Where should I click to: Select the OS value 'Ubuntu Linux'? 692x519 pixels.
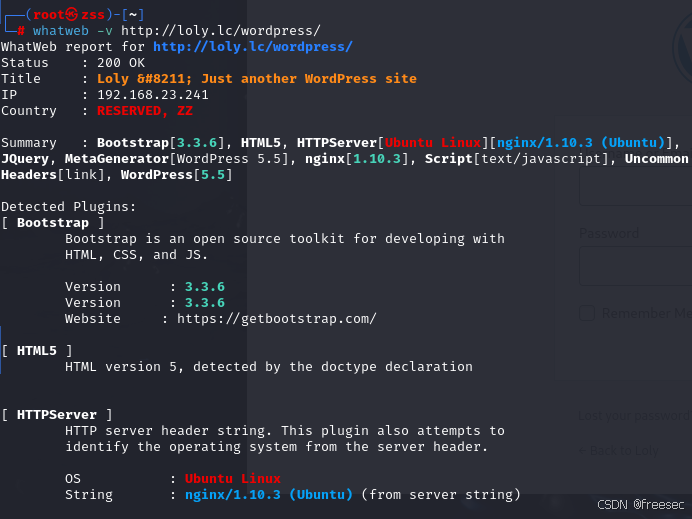[x=233, y=479]
